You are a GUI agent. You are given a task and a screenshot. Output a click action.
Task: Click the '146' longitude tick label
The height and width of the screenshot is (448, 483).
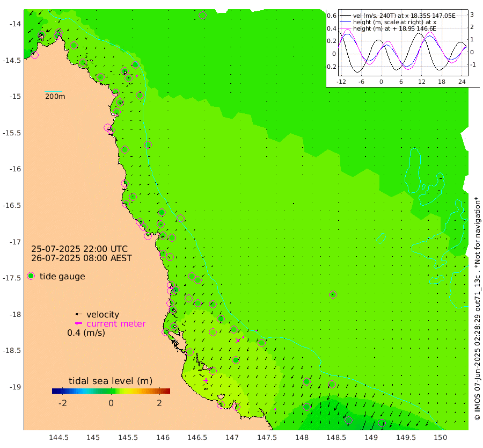click(x=163, y=437)
